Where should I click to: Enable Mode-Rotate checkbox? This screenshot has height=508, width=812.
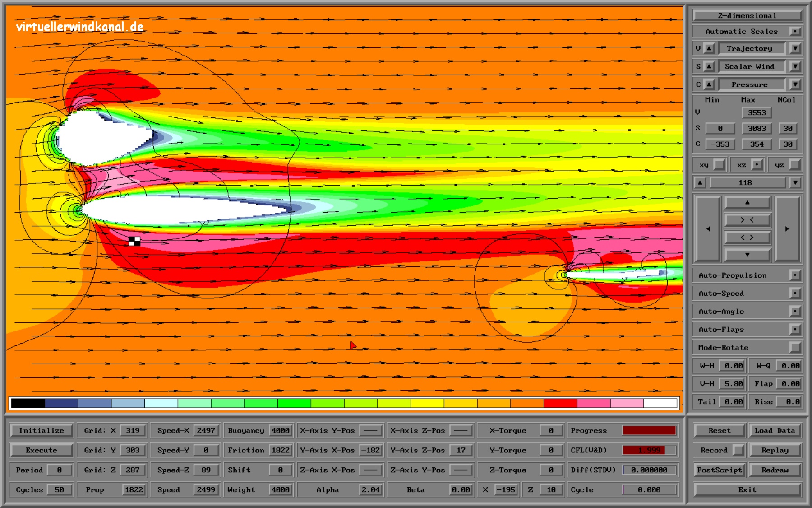pyautogui.click(x=795, y=348)
